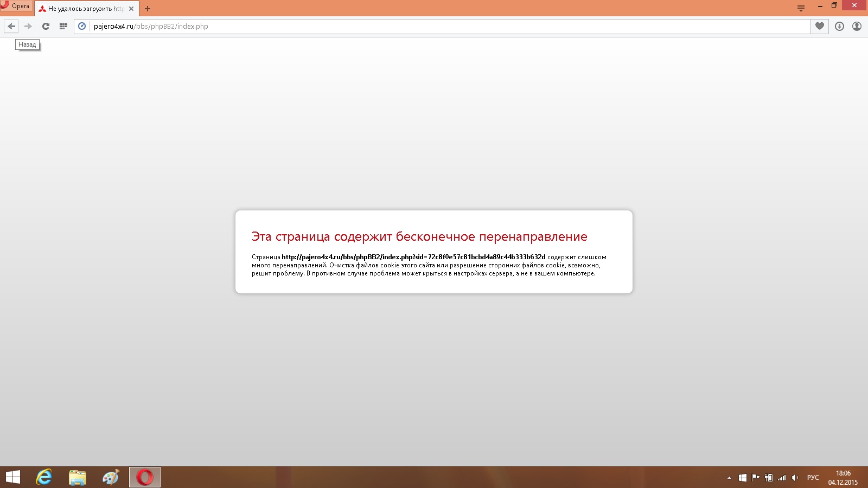Open the Opera account profile icon
The image size is (868, 488).
[857, 26]
